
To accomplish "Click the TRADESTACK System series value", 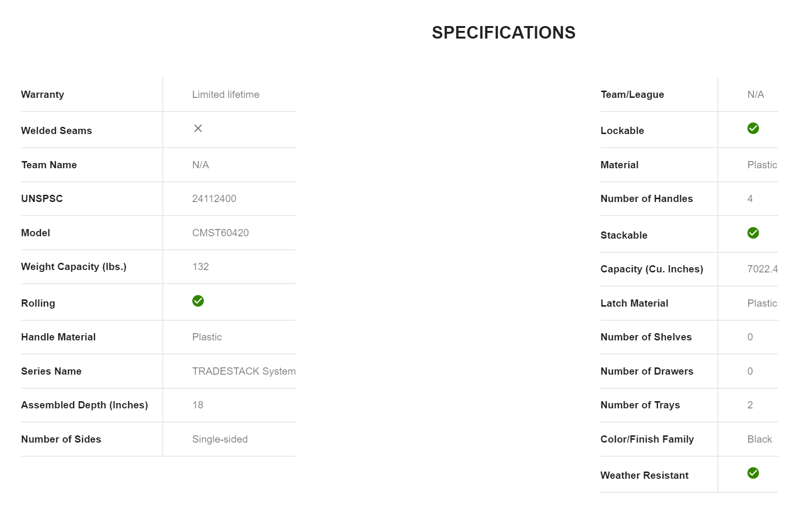I will (x=244, y=371).
